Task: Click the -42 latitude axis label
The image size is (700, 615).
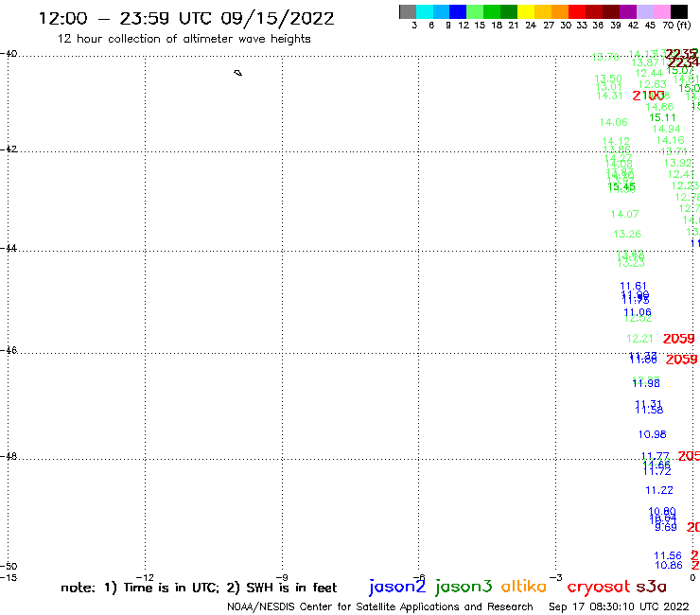Action: click(x=9, y=149)
